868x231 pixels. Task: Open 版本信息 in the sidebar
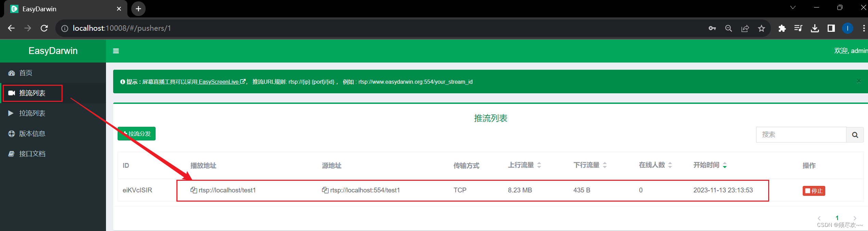pos(53,134)
